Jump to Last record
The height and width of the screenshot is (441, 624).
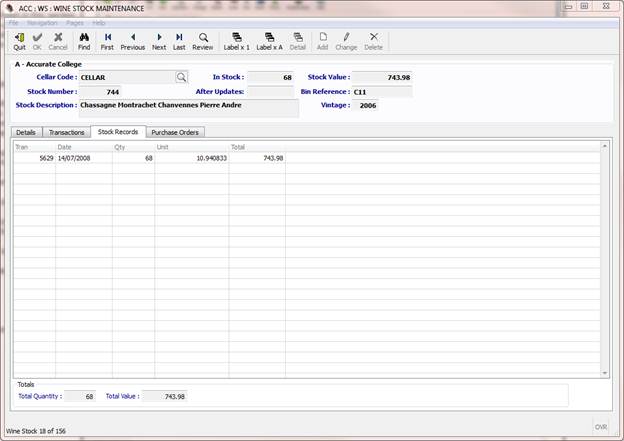click(179, 40)
